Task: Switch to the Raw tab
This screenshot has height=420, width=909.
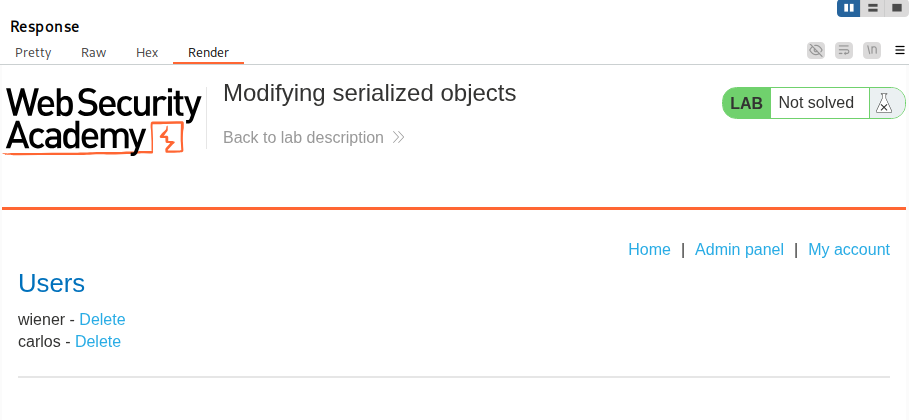Action: point(93,53)
